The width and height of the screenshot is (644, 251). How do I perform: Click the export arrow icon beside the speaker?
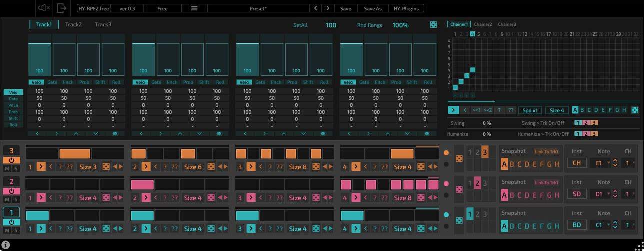pos(61,8)
